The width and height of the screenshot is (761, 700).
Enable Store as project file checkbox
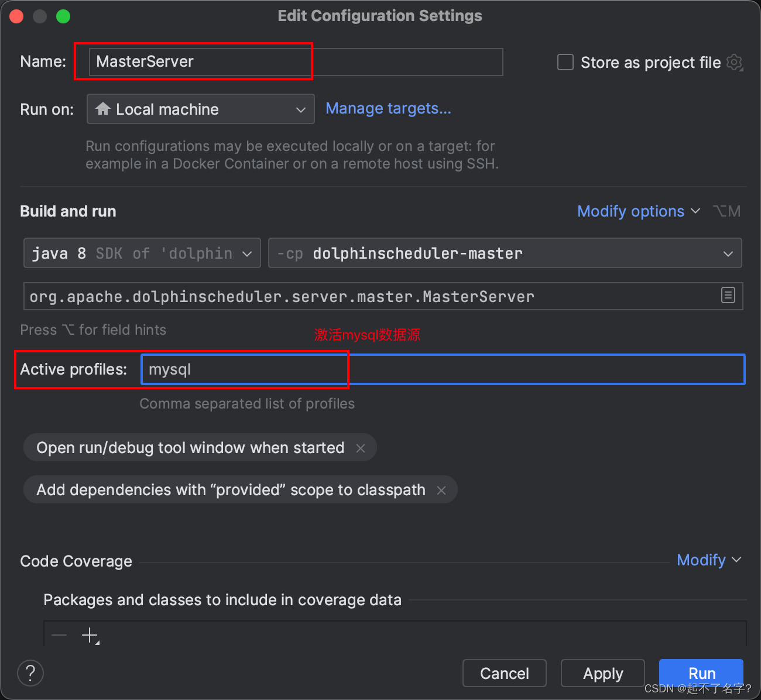tap(565, 62)
